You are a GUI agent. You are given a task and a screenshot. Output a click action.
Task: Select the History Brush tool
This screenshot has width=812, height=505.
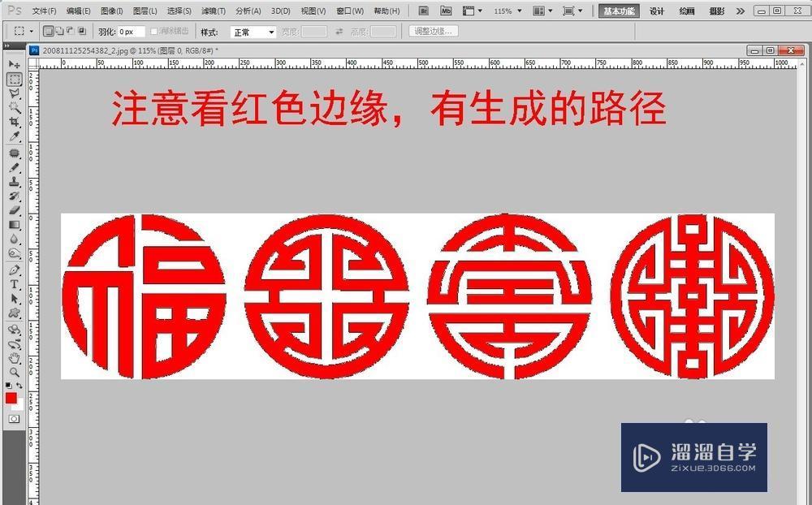tap(14, 196)
